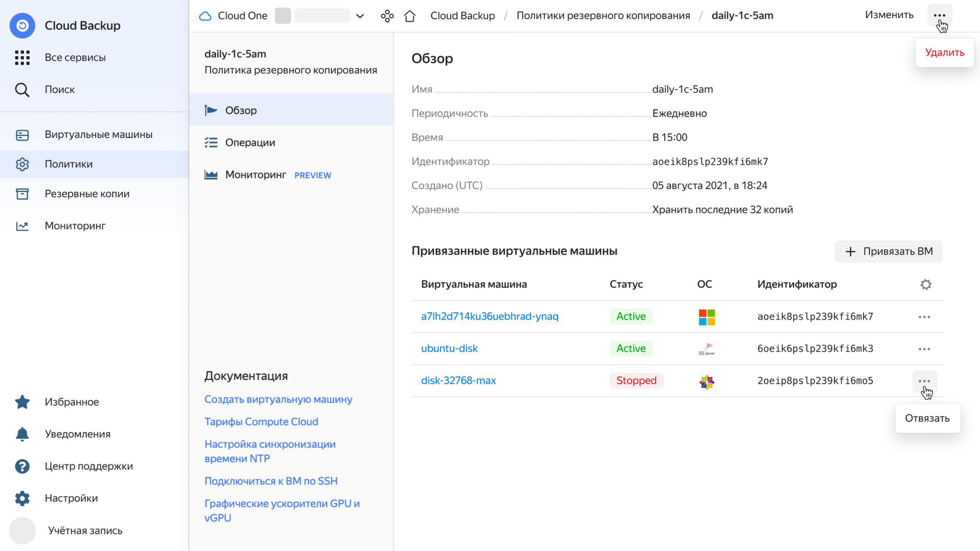Select Отвязать in the row menu
Screen dimensions: 980x551
[x=927, y=418]
